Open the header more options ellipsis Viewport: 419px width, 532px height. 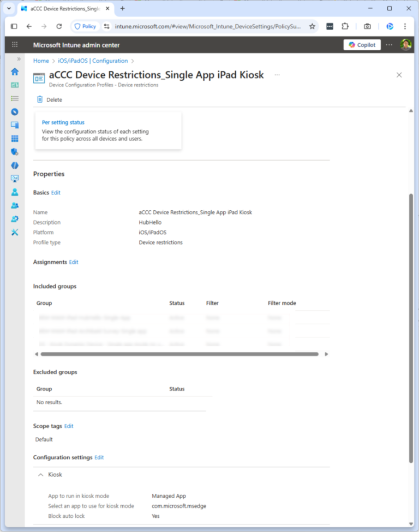(389, 45)
